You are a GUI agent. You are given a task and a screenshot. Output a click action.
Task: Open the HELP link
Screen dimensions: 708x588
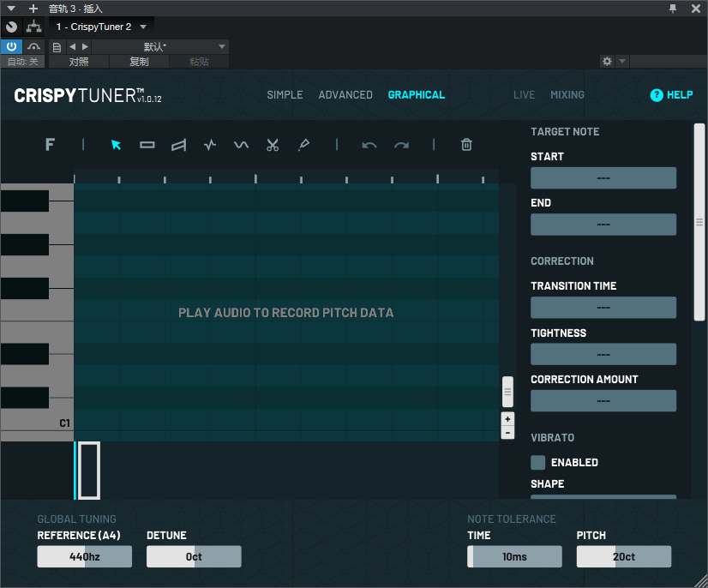(680, 95)
